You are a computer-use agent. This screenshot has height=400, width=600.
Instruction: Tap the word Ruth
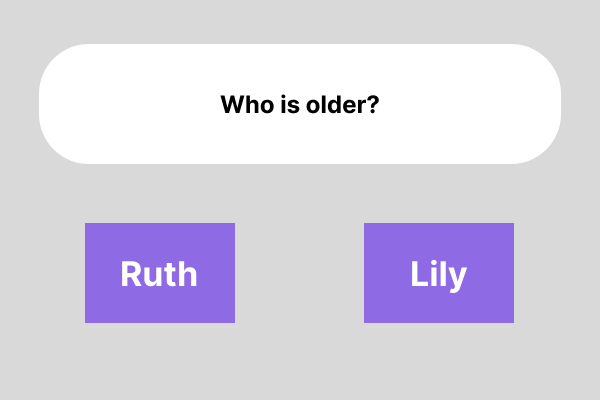[159, 274]
